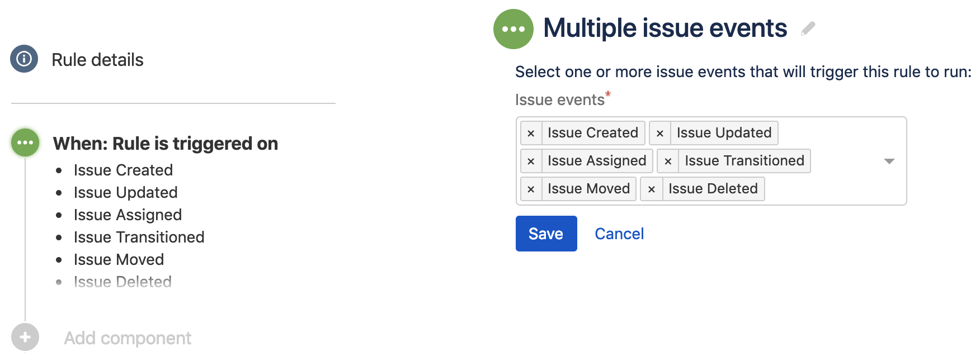Click the plus icon to add component
The image size is (980, 361).
(x=25, y=337)
